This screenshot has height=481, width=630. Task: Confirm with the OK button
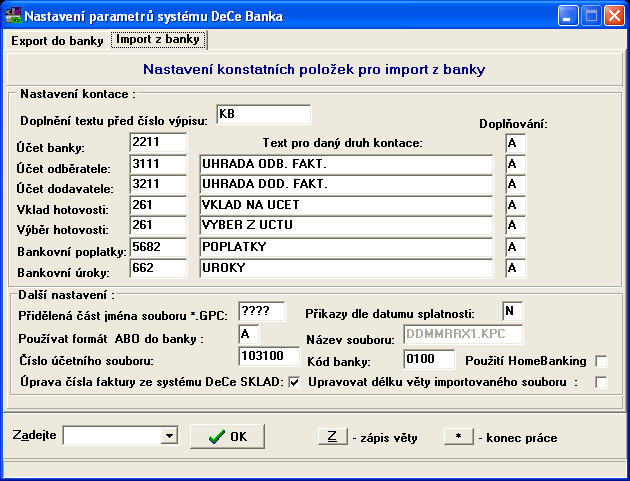(227, 436)
